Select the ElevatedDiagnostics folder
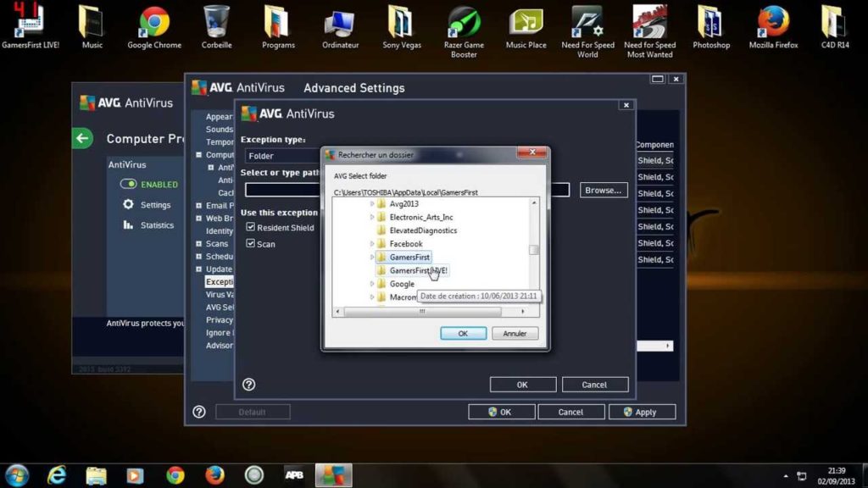This screenshot has height=488, width=868. coord(417,230)
